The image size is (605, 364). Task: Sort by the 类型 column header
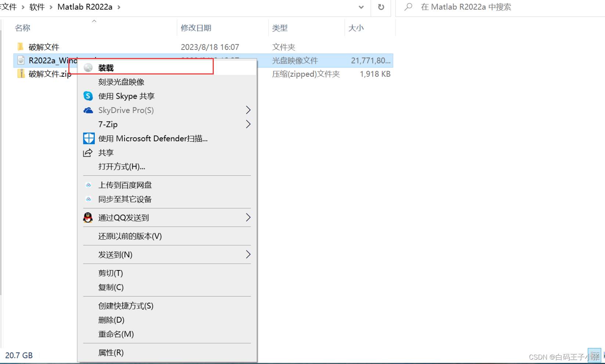(280, 28)
